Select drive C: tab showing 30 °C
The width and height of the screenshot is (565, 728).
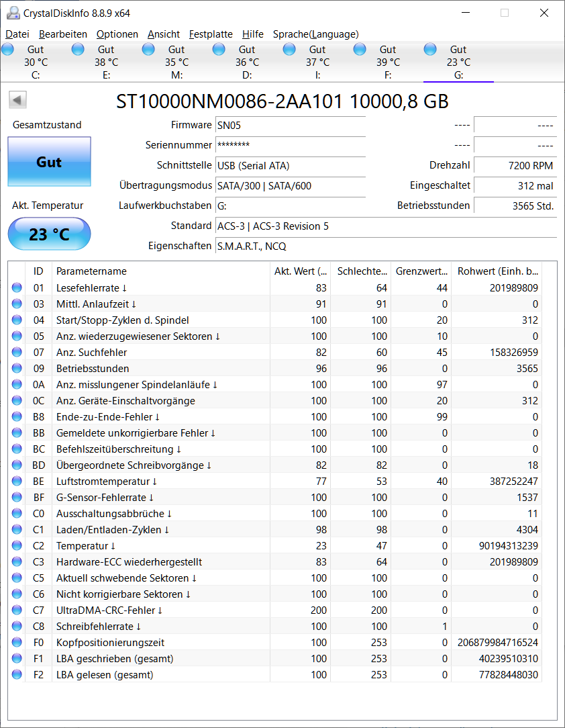click(36, 62)
